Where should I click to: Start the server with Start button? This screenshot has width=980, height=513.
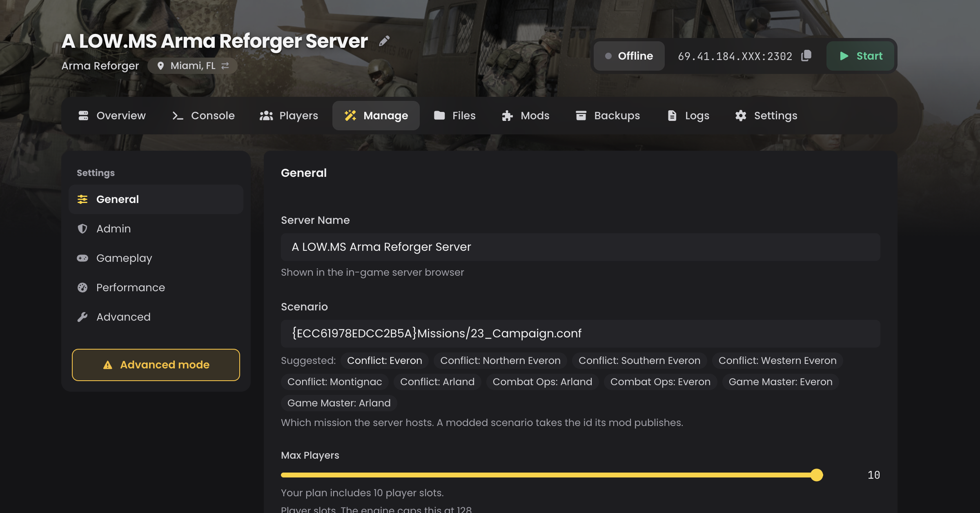[861, 56]
